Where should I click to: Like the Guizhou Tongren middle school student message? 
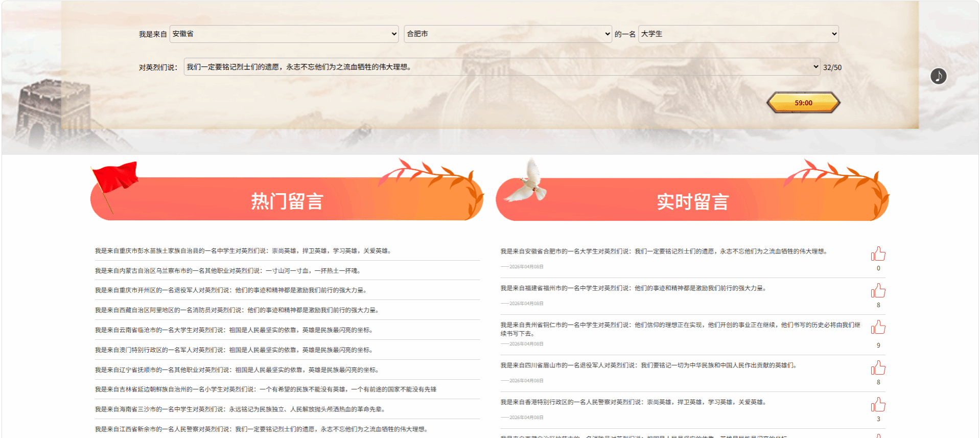point(878,327)
